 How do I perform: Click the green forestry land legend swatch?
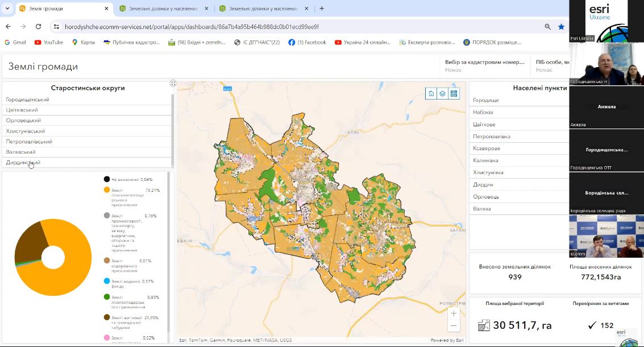(107, 297)
